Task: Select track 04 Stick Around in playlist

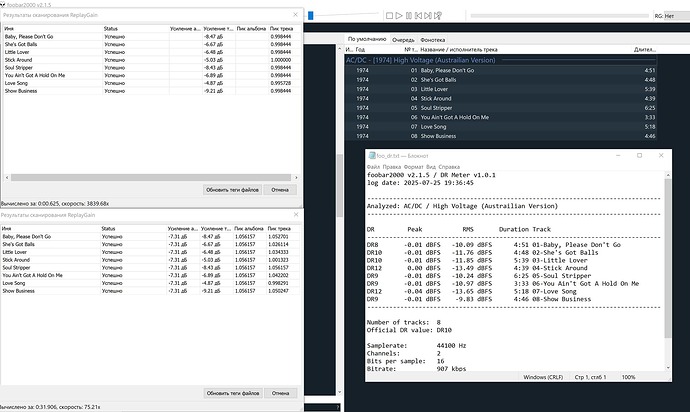Action: 501,99
